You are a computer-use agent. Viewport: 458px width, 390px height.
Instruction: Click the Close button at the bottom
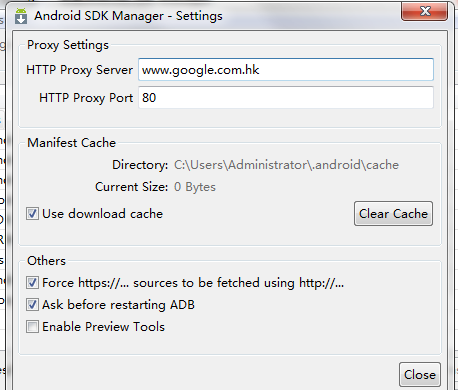click(420, 375)
